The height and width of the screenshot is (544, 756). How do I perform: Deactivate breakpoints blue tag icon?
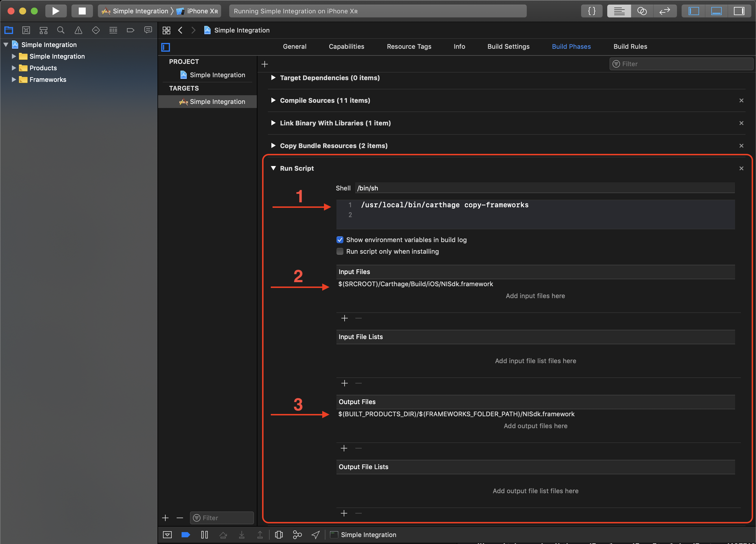(186, 535)
